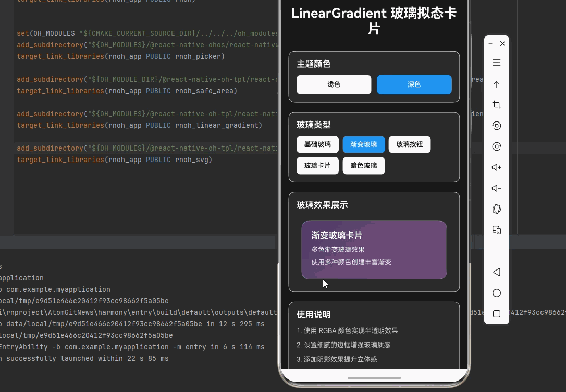Select the 深色 dark theme button
The height and width of the screenshot is (392, 566).
click(x=414, y=84)
